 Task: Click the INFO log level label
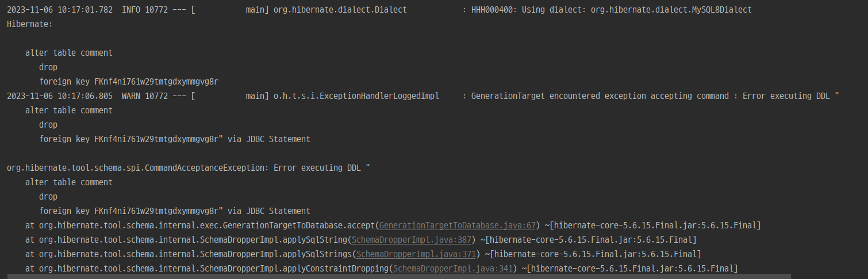131,10
